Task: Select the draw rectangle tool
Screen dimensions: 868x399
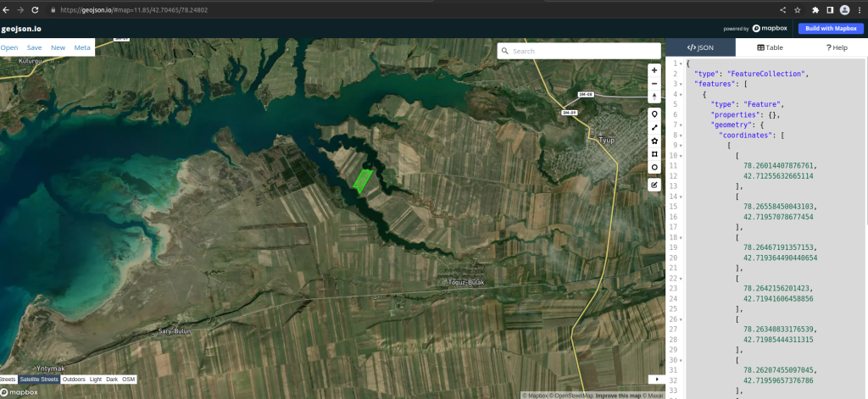Action: point(654,154)
